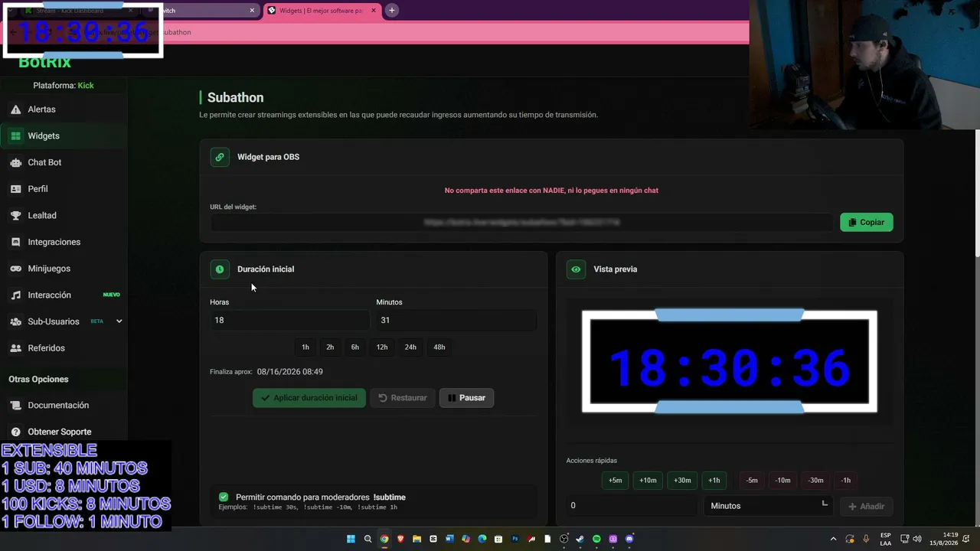Click blurred widget URL field
The image size is (980, 551).
[521, 223]
